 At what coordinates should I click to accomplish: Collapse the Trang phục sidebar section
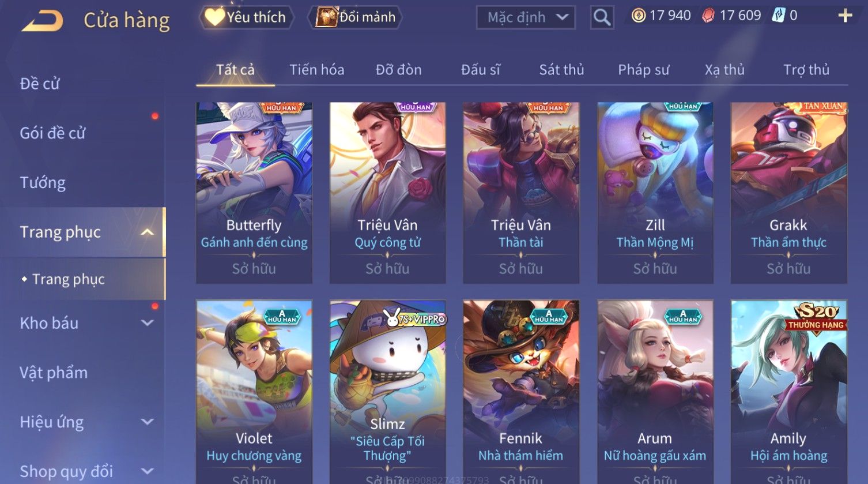coord(148,232)
